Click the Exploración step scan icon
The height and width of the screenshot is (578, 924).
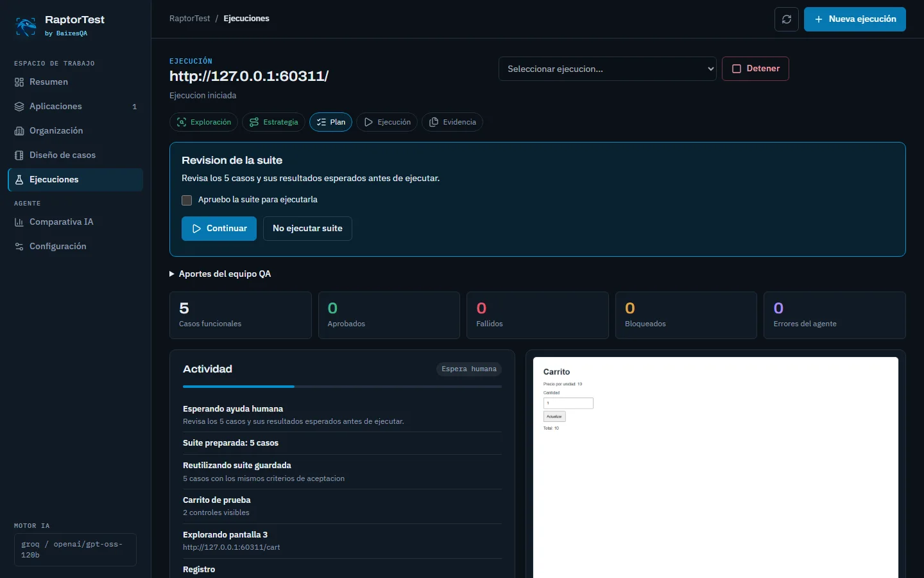point(182,122)
